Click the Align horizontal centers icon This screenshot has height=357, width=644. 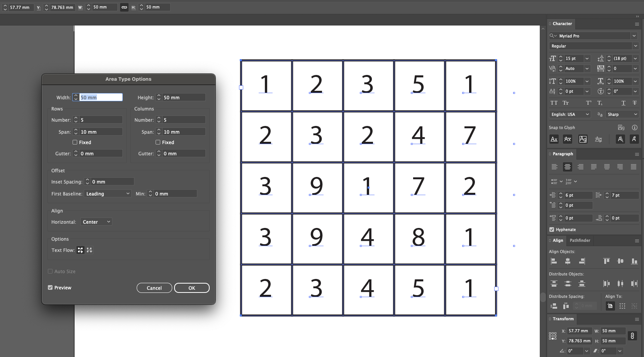click(x=568, y=261)
